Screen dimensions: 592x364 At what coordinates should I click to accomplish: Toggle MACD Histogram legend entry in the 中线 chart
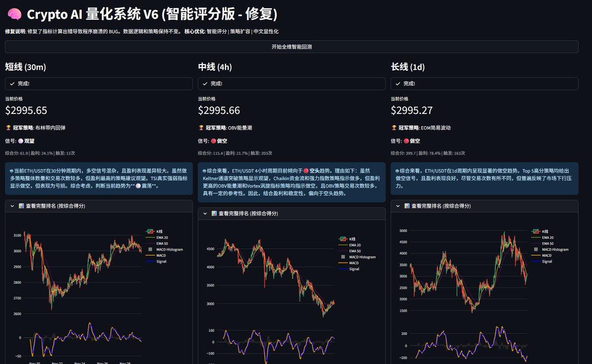[x=357, y=257]
